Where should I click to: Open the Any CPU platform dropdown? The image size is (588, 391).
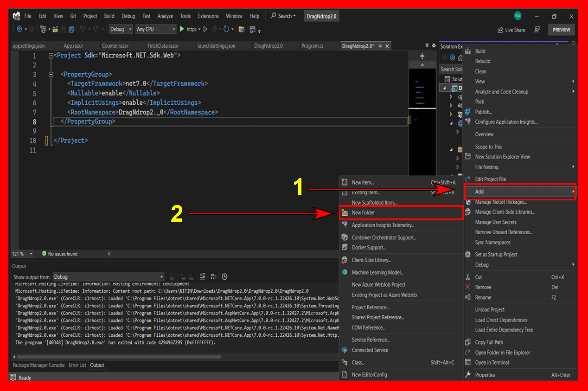pos(156,29)
